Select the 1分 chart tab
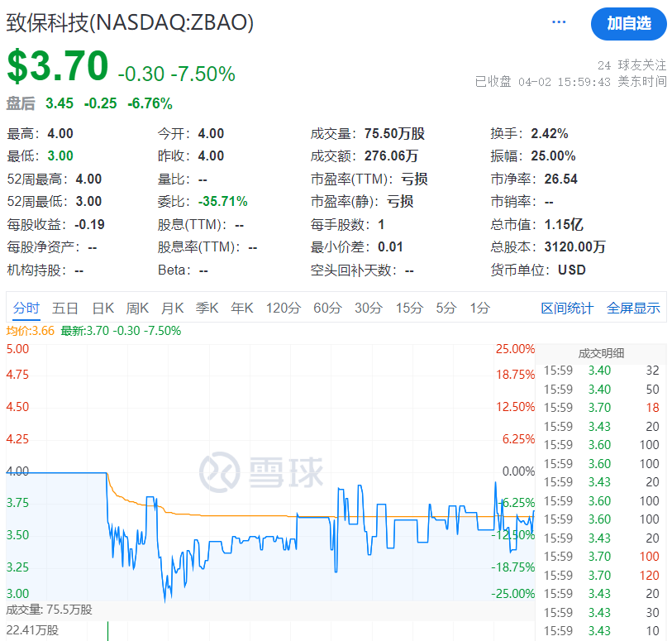 coord(479,309)
